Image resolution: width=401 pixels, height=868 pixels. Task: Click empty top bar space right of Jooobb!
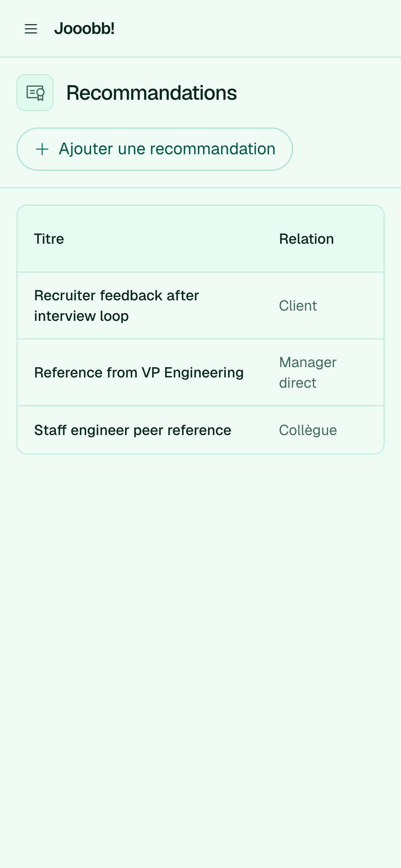pyautogui.click(x=257, y=29)
